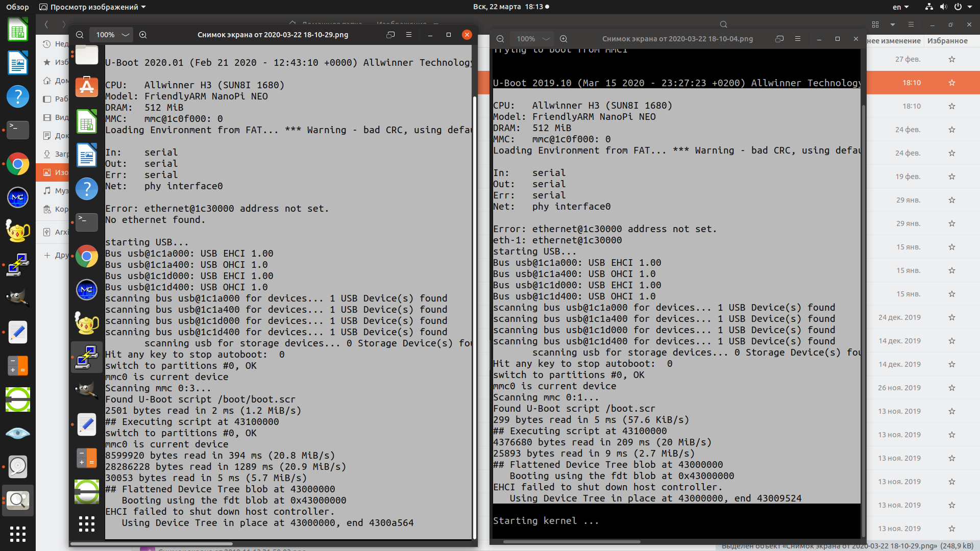
Task: Open the power system menu
Action: pyautogui.click(x=958, y=7)
